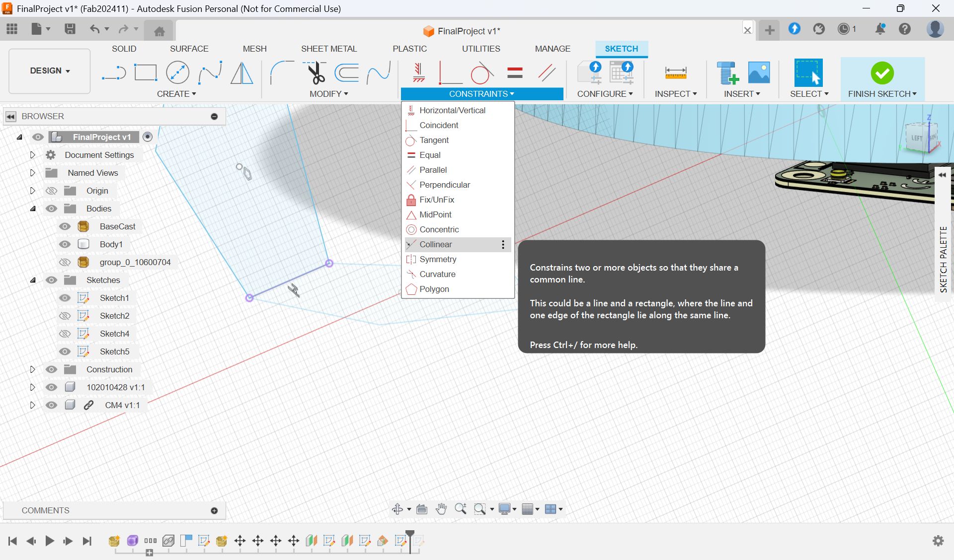Image resolution: width=954 pixels, height=560 pixels.
Task: Expand the SKETCH PALETTE panel
Action: click(x=942, y=175)
